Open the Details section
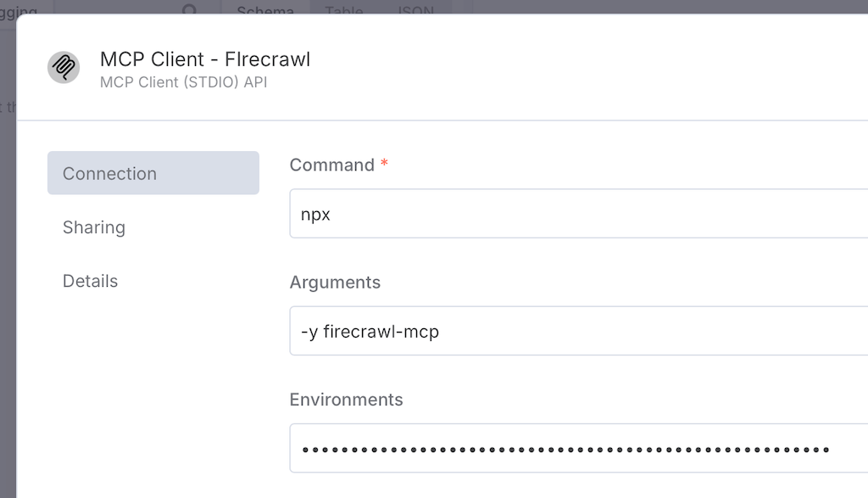 90,280
